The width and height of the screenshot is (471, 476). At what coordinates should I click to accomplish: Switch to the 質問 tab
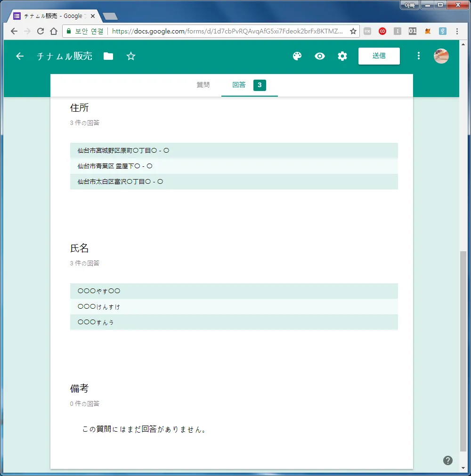point(203,85)
